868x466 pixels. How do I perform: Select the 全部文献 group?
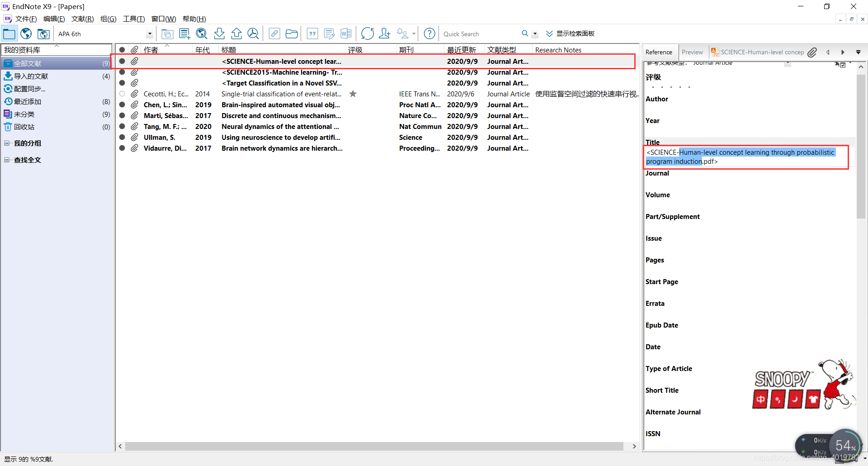(57, 63)
